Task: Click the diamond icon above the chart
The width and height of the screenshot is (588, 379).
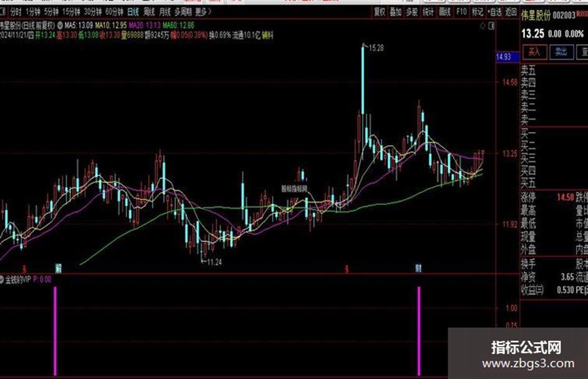Action: pyautogui.click(x=483, y=26)
